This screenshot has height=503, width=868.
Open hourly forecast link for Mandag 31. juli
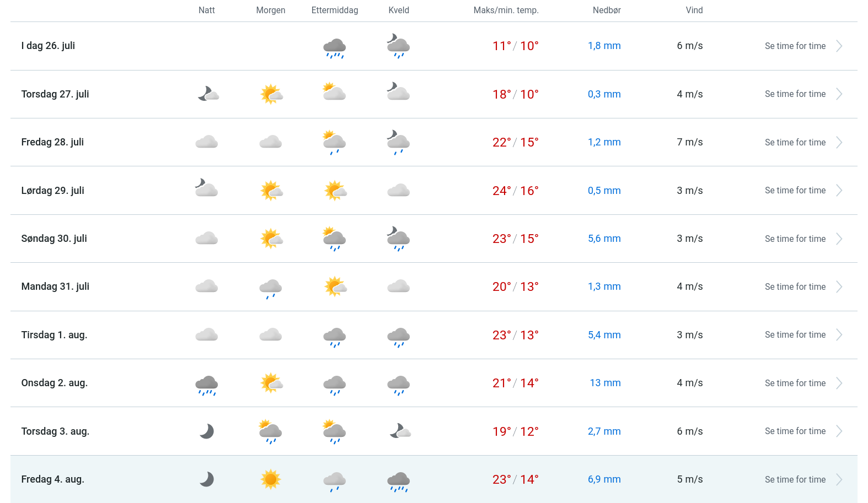[795, 286]
